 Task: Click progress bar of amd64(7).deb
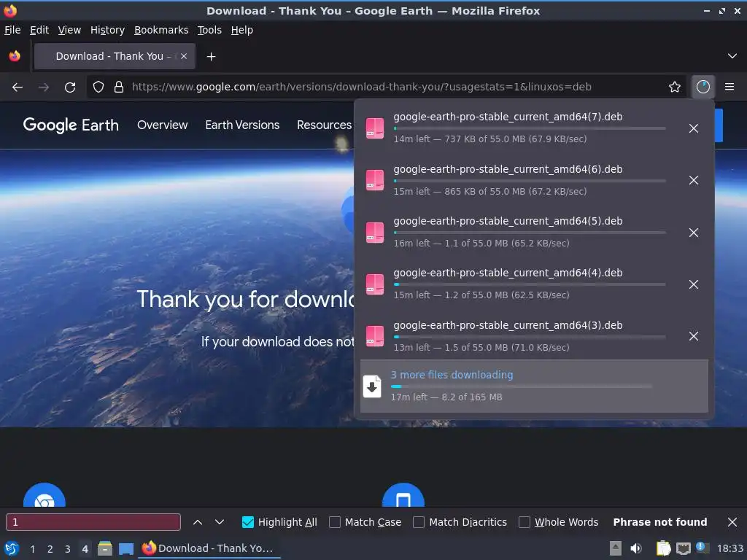[x=530, y=128]
